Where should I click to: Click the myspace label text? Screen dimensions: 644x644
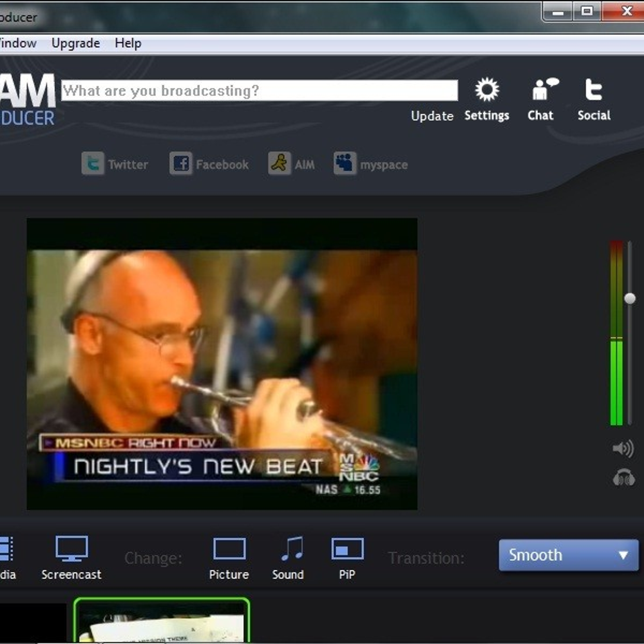pos(384,165)
